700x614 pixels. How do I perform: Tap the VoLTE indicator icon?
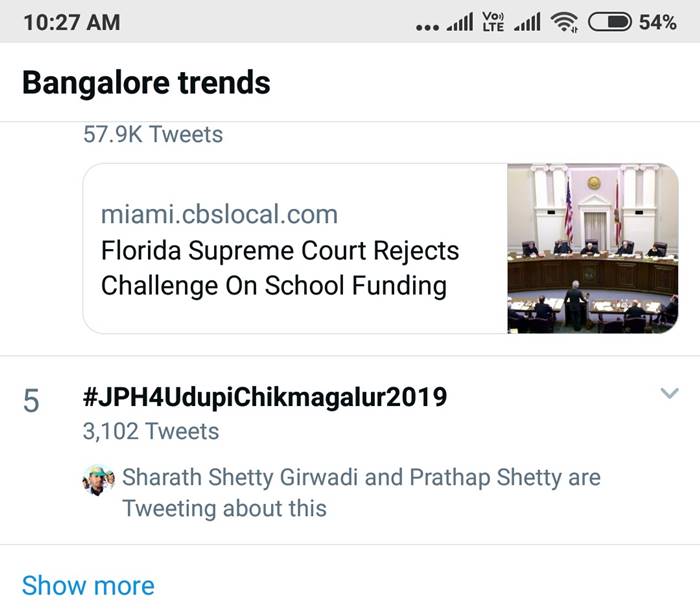coord(493,22)
